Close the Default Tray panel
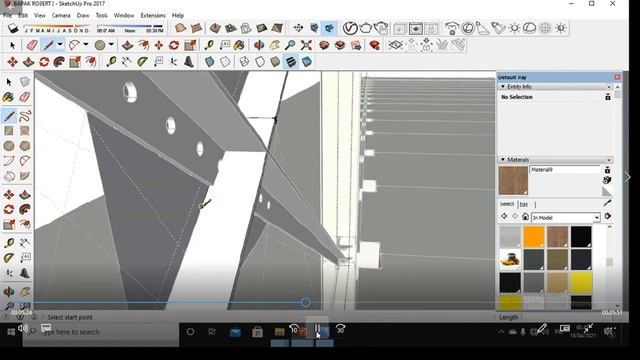 pyautogui.click(x=617, y=77)
